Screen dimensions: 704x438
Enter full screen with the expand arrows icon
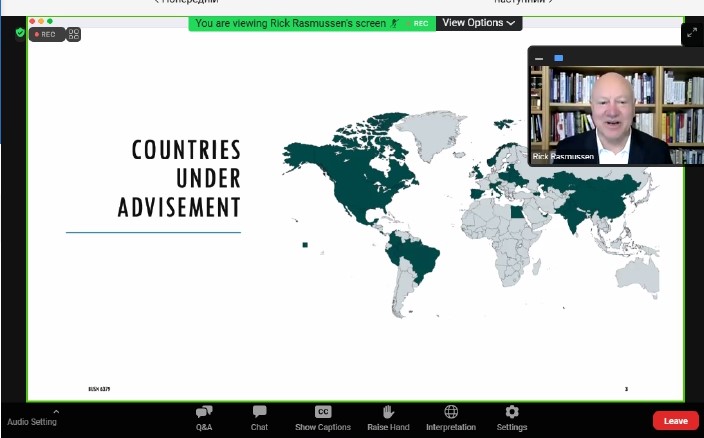(692, 34)
